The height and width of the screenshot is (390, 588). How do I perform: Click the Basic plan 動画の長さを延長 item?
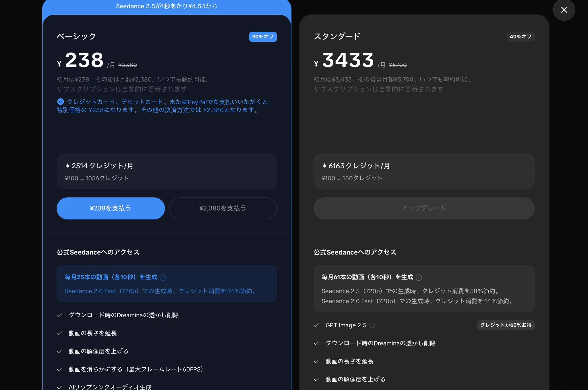tap(92, 333)
